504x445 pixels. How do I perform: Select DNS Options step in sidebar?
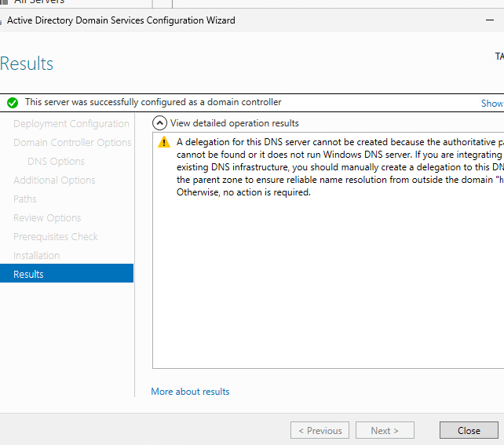pyautogui.click(x=56, y=162)
